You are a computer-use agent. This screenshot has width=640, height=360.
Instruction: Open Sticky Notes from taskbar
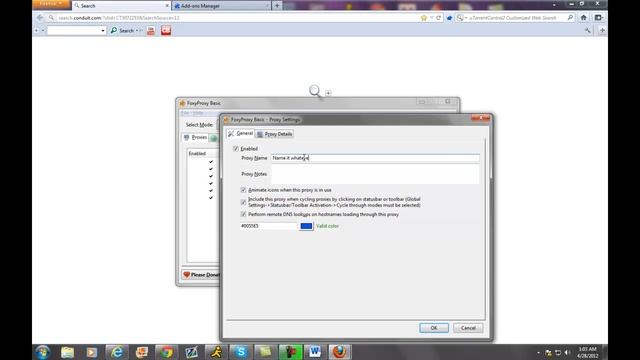[265, 352]
